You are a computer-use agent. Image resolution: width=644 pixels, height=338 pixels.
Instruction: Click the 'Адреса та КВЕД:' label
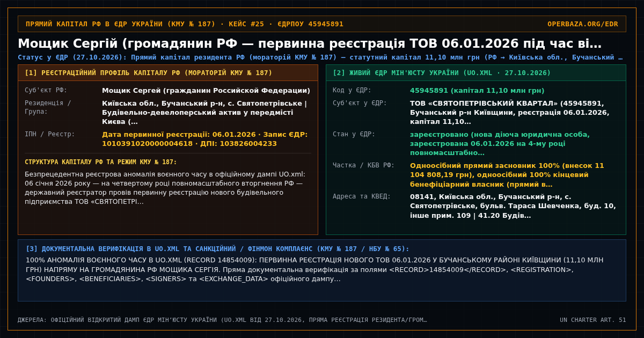362,196
